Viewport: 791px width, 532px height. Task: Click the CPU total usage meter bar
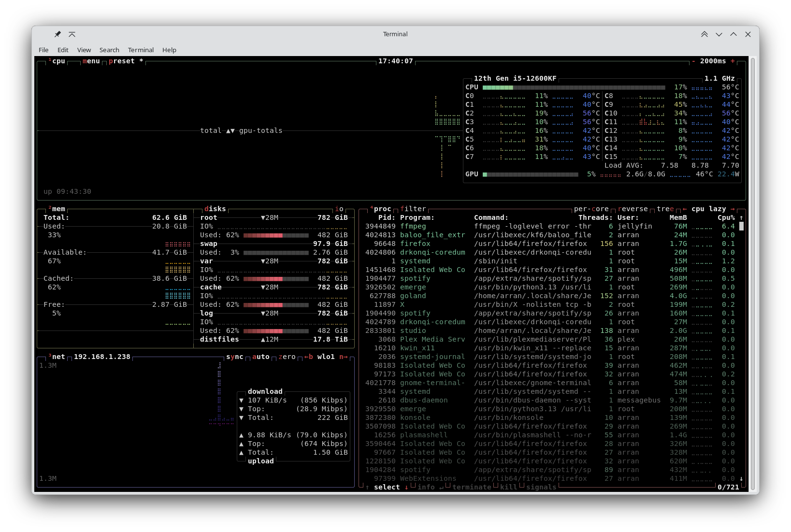574,87
